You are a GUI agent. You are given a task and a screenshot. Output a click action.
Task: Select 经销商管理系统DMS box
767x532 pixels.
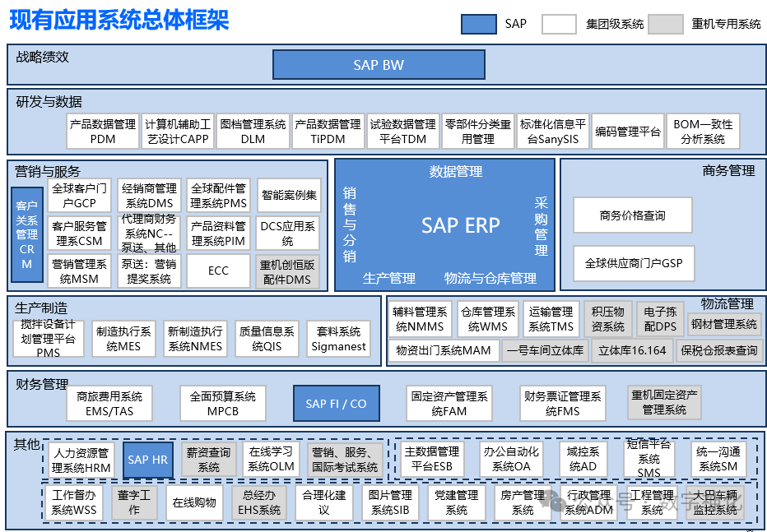[x=149, y=196]
